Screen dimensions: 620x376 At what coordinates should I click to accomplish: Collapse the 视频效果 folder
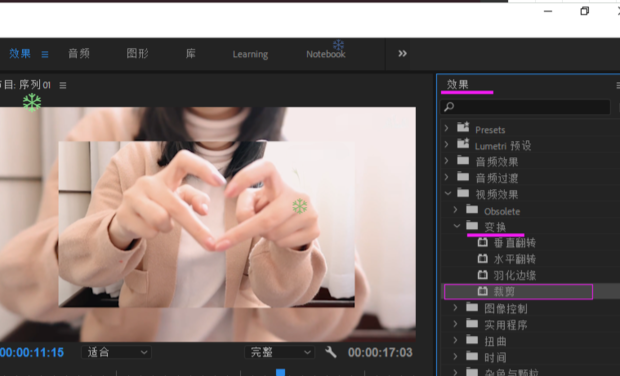448,193
